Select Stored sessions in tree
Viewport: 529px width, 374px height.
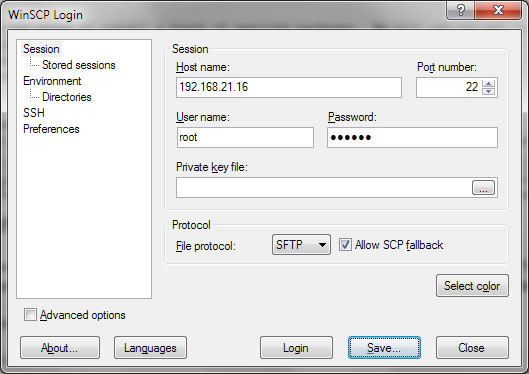click(x=79, y=65)
